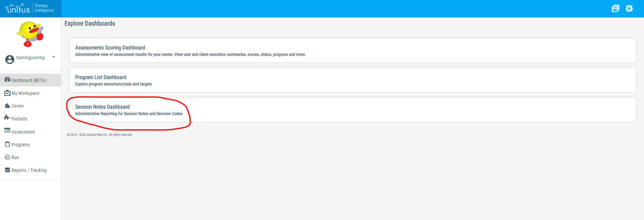Click the My Workspace briefcase icon

pos(7,93)
